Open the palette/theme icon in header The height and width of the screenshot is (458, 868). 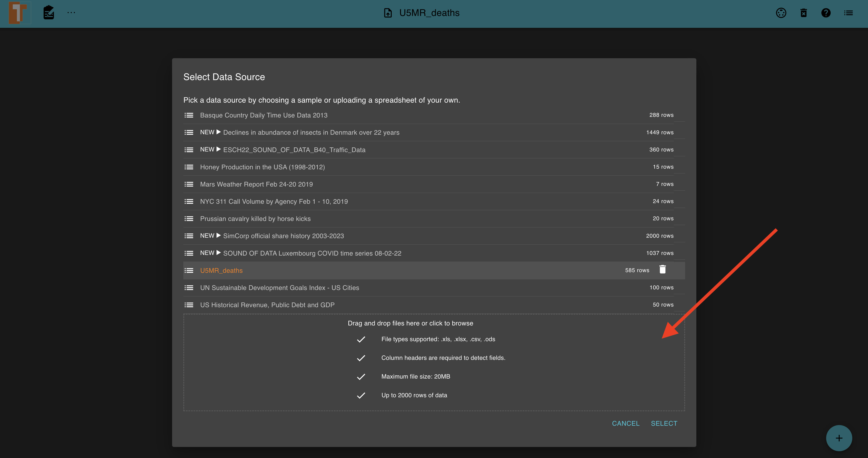(781, 13)
